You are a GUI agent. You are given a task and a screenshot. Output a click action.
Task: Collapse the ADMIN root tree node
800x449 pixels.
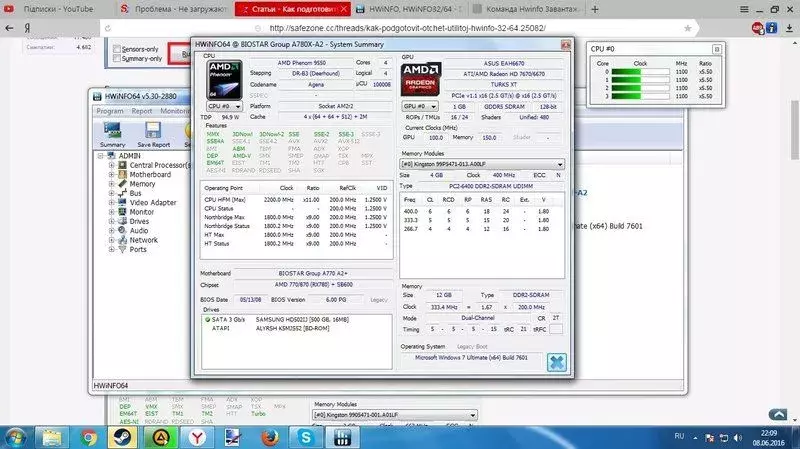tap(101, 156)
